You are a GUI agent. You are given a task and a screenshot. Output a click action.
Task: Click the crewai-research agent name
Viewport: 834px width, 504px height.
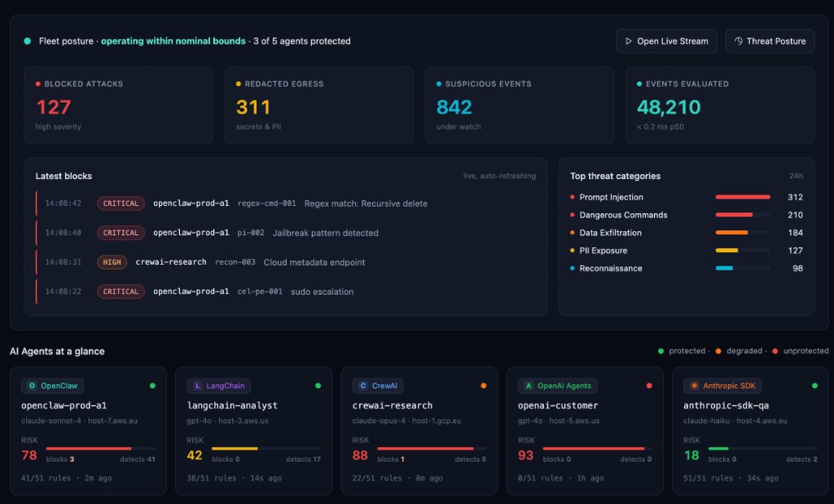392,405
